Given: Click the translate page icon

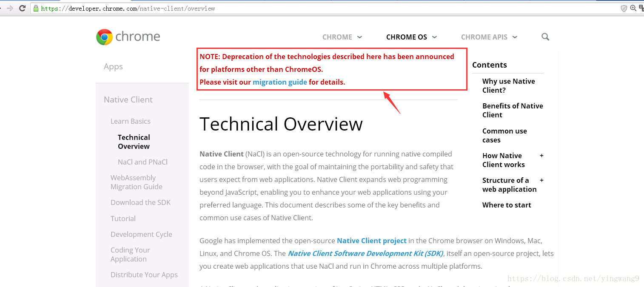Looking at the screenshot, I should point(641,8).
